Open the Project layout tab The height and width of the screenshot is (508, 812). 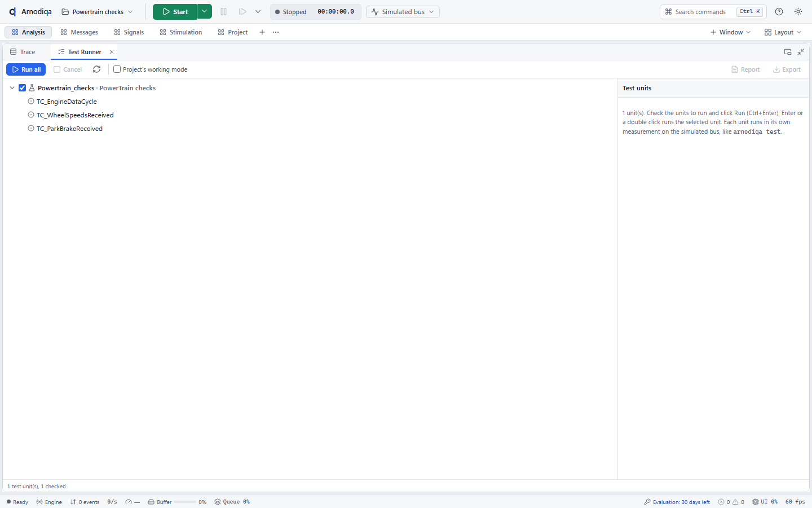233,32
